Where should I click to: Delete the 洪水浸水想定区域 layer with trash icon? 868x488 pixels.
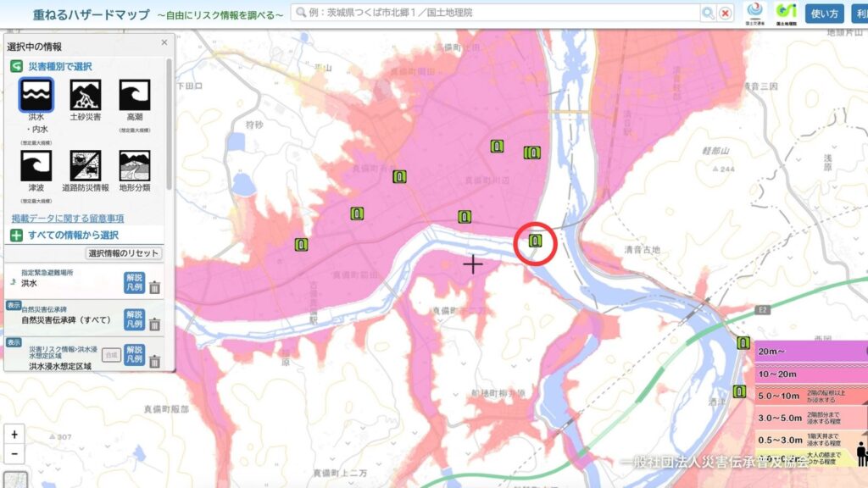click(x=154, y=361)
